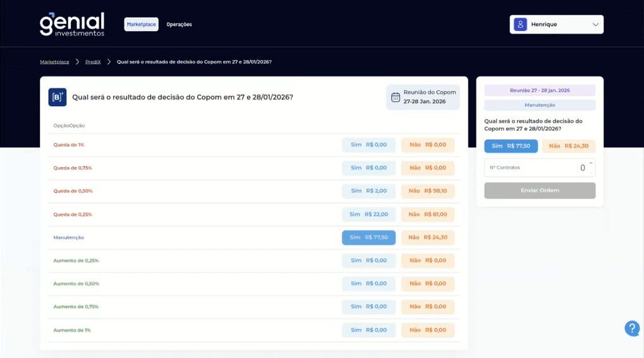644x358 pixels.
Task: Click the Aumento de 0,75% option label
Action: click(x=76, y=306)
